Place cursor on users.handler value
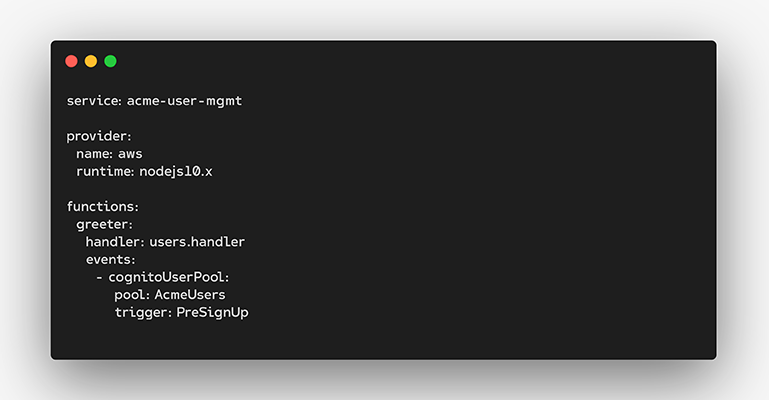Viewport: 769px width, 400px height. 197,242
